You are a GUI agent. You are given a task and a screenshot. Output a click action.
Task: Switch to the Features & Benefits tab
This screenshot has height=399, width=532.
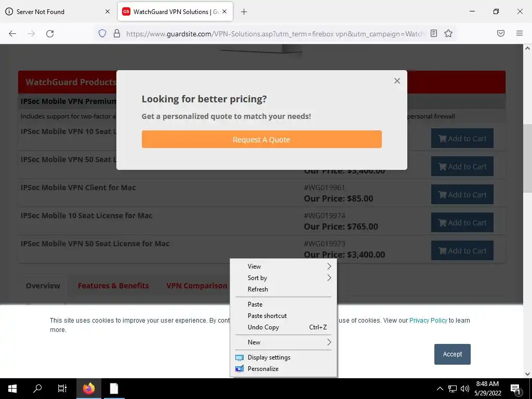tap(113, 286)
